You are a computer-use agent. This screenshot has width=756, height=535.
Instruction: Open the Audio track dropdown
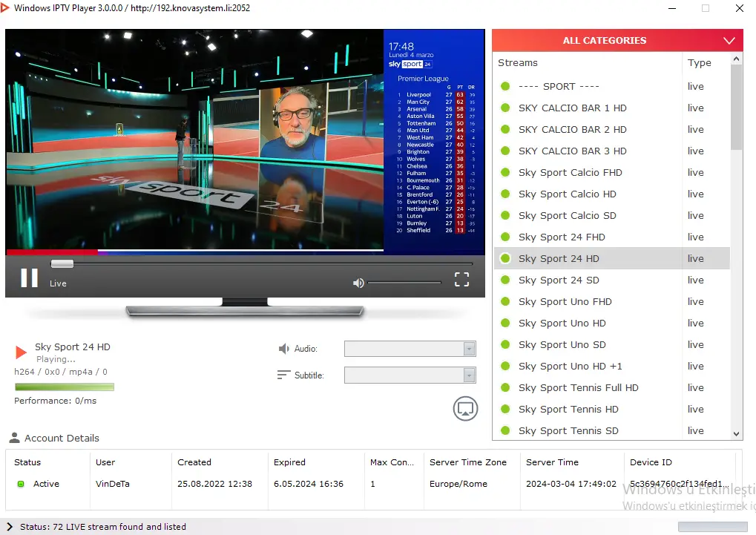[410, 349]
